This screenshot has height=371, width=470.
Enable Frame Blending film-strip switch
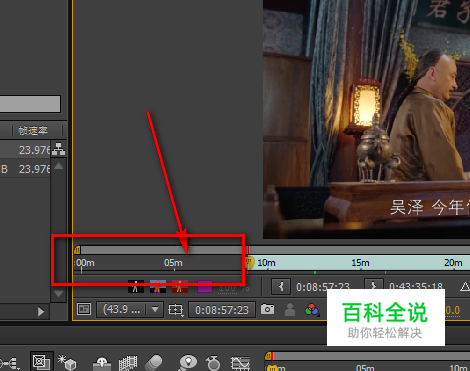pos(128,363)
